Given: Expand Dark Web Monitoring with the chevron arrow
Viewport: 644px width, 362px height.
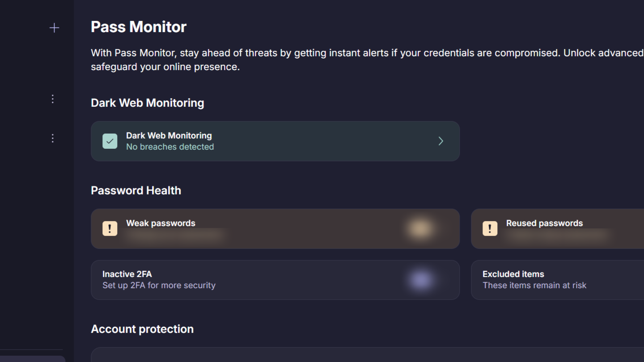Looking at the screenshot, I should [441, 141].
